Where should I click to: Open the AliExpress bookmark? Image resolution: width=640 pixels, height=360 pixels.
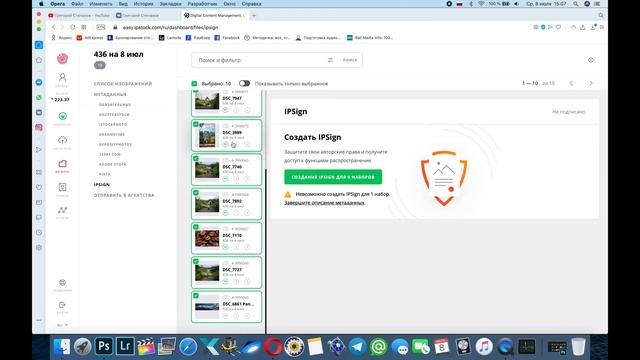coord(90,38)
